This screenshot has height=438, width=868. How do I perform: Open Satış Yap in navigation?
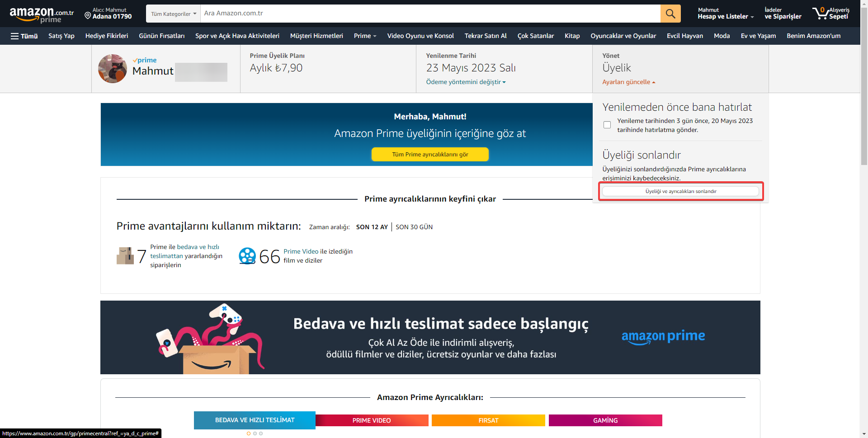pos(61,36)
